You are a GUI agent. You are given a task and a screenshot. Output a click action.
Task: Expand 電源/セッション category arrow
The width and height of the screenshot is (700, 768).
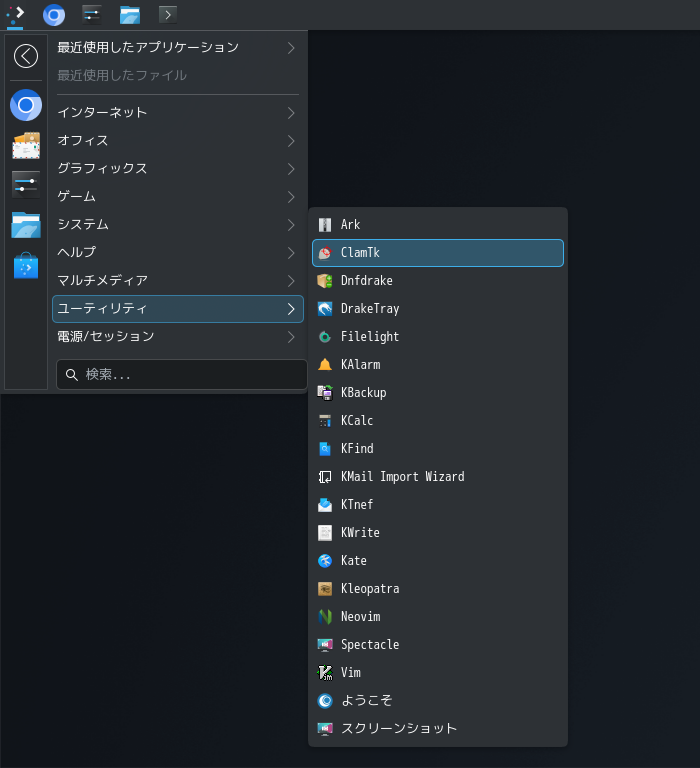point(291,337)
